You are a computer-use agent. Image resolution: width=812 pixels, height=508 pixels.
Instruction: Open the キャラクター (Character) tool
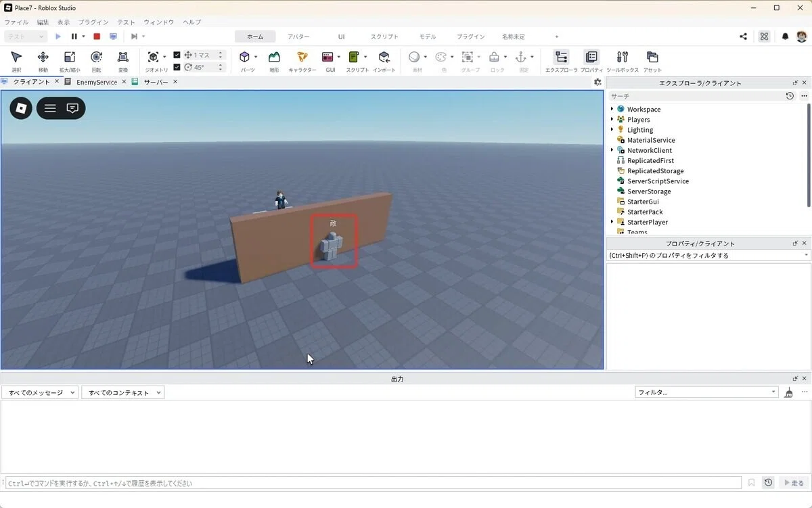coord(302,61)
